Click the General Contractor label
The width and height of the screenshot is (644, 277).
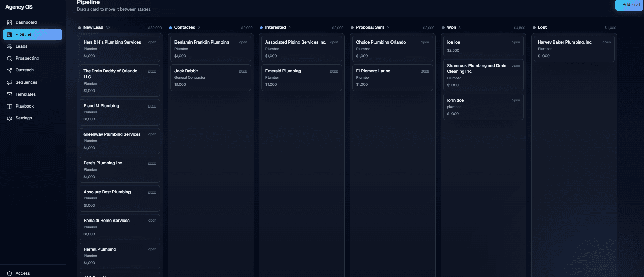[190, 78]
